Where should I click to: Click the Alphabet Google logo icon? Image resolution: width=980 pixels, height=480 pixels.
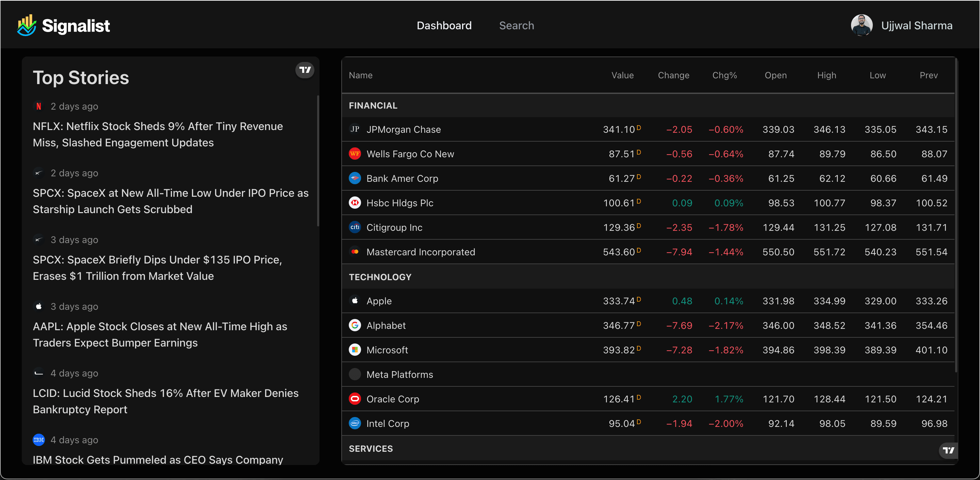[355, 325]
